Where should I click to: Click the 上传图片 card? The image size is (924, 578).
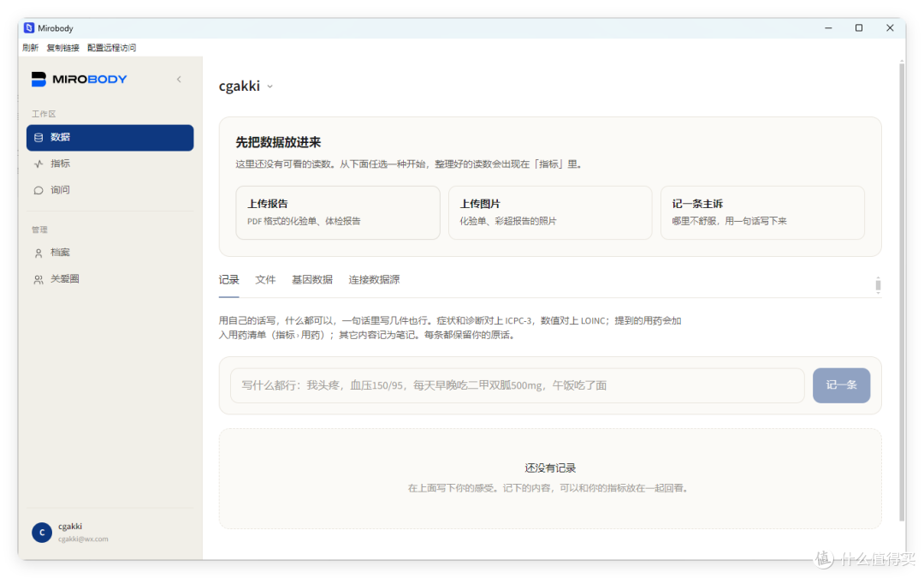pyautogui.click(x=550, y=213)
